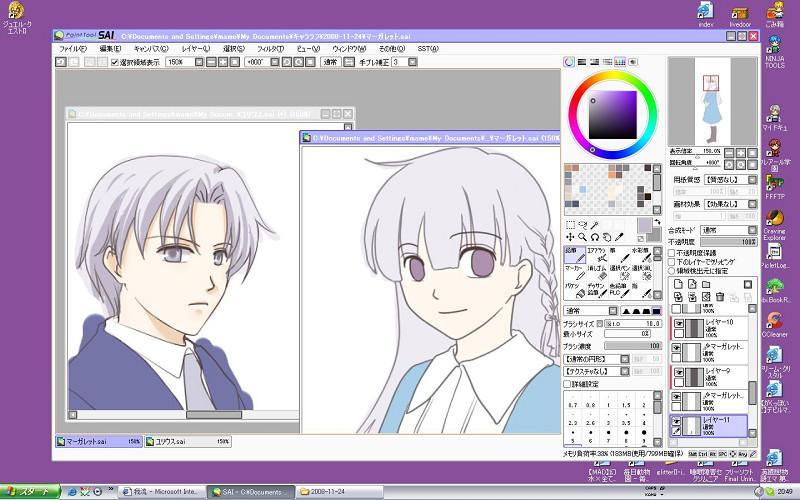Pick the light blue palette swatch
Image resolution: width=800 pixels, height=500 pixels.
tap(582, 190)
